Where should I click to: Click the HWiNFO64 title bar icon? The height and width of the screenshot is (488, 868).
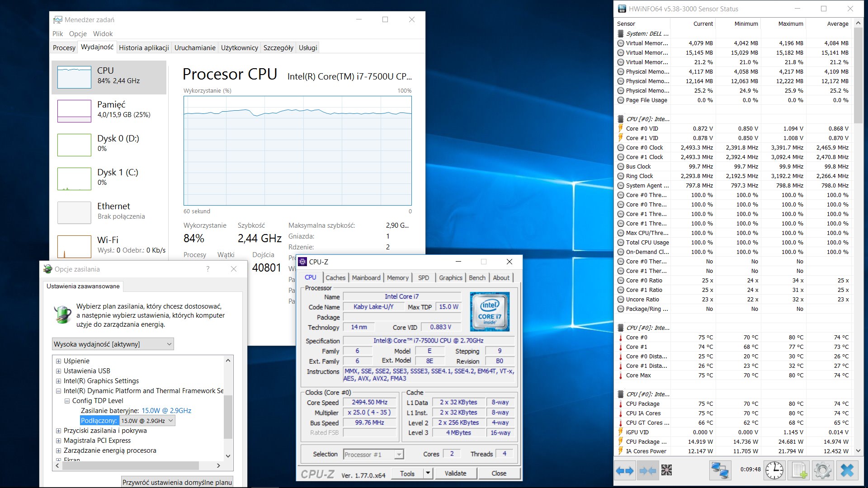point(622,9)
